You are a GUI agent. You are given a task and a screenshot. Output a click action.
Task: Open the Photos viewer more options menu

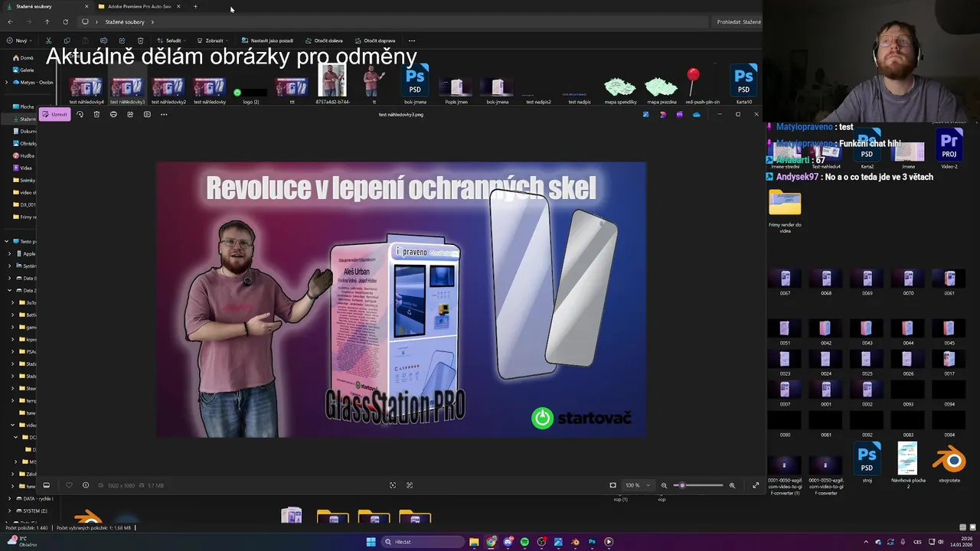(x=164, y=114)
